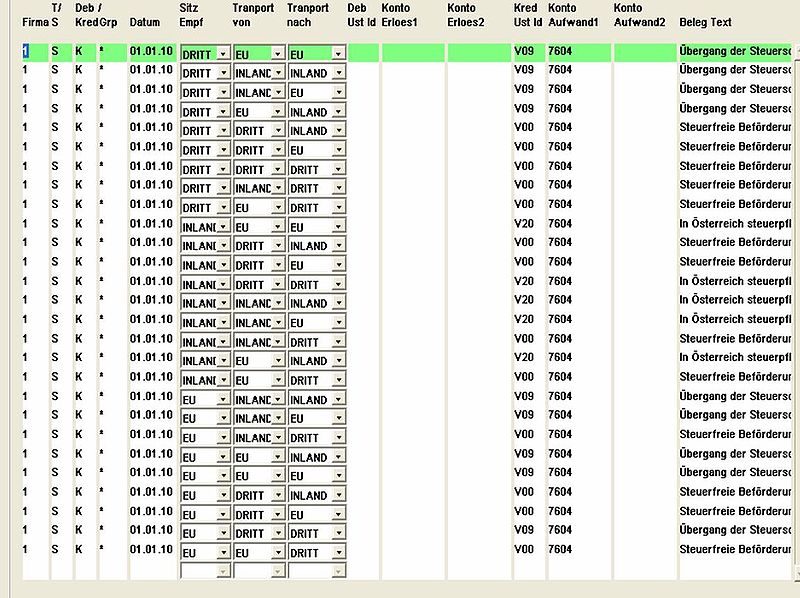Viewport: 800px width, 598px height.
Task: Click Beleg Text in the green highlighted row
Action: pyautogui.click(x=735, y=51)
